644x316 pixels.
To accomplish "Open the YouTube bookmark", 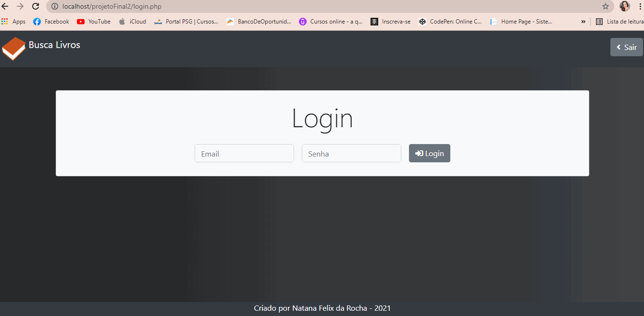I will coord(93,21).
